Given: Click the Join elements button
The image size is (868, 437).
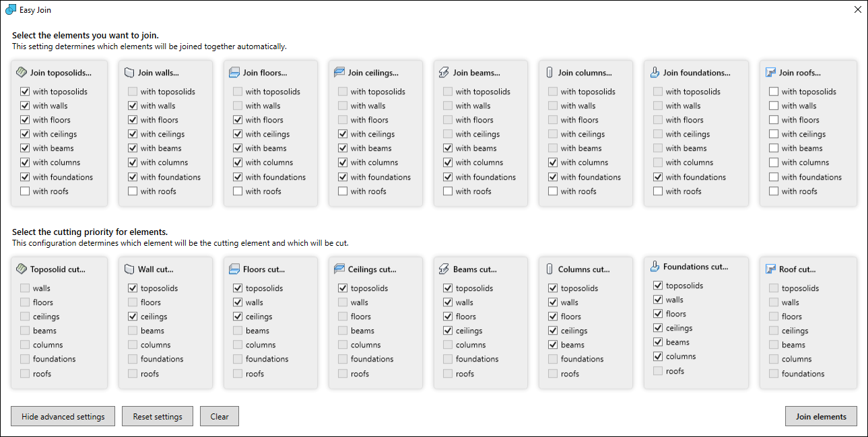Looking at the screenshot, I should click(x=820, y=416).
